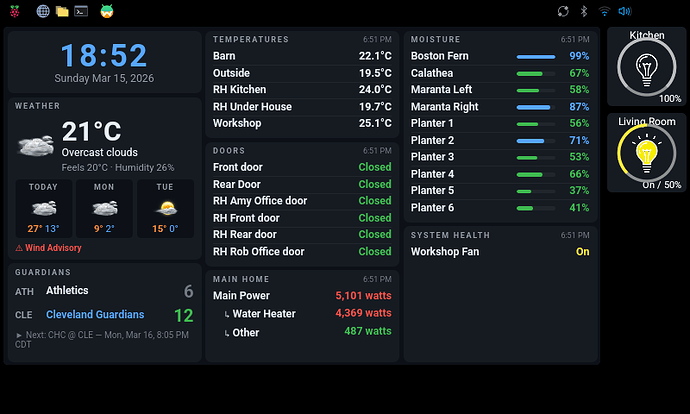Image resolution: width=690 pixels, height=414 pixels.
Task: Click the updater refresh tray icon
Action: tap(563, 11)
